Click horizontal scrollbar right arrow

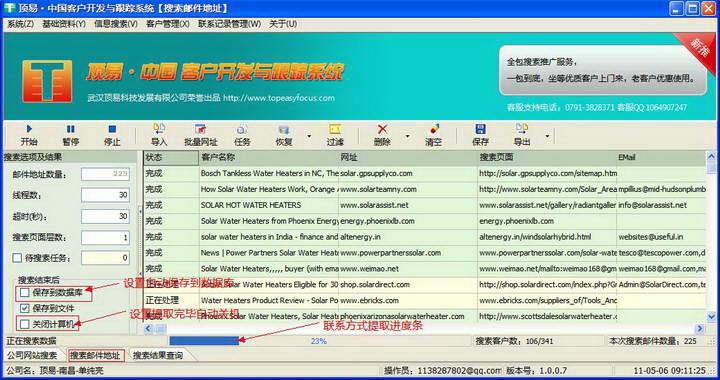tap(700, 328)
